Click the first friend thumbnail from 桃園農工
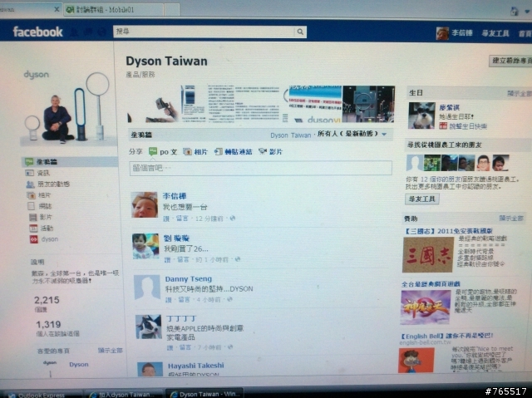Screen dimensions: 532x398 [x=415, y=163]
